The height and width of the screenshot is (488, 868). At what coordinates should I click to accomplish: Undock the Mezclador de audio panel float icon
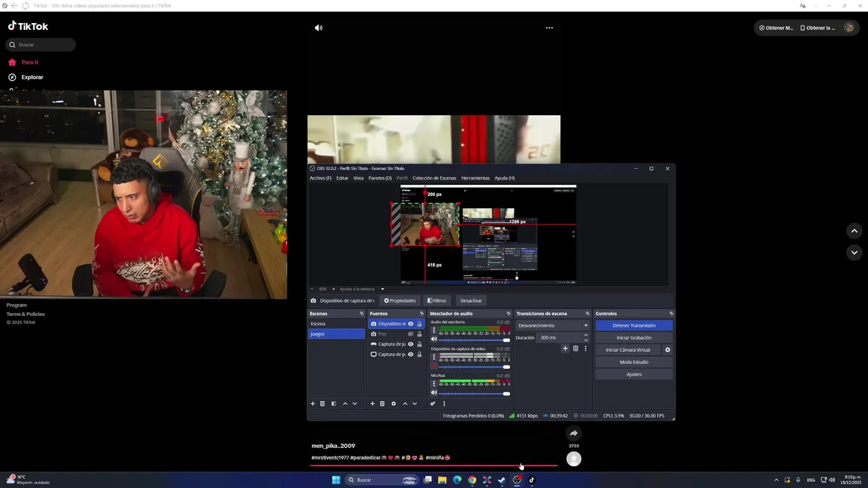pyautogui.click(x=509, y=313)
